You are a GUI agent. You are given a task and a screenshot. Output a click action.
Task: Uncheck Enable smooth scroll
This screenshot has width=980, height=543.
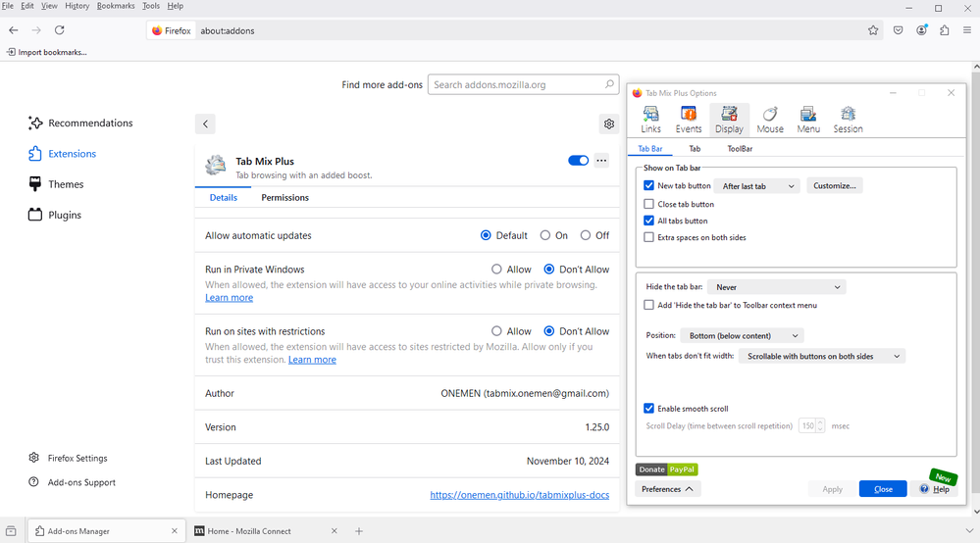648,408
